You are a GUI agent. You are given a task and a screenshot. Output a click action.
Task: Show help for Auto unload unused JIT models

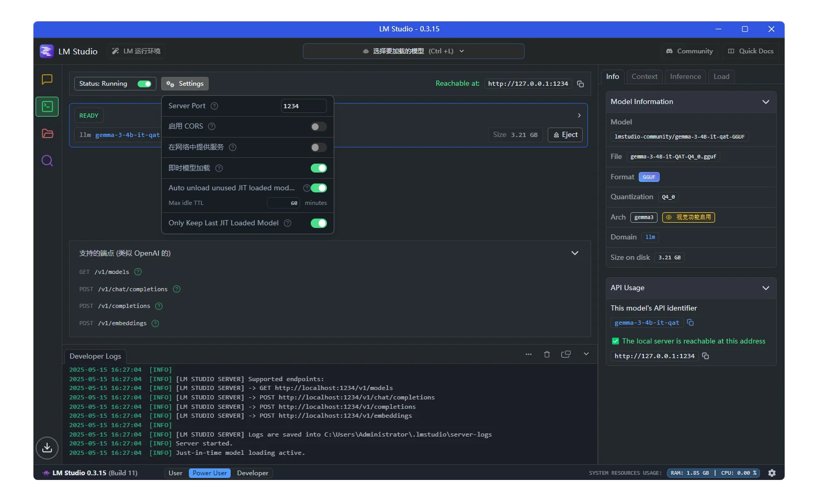click(x=307, y=188)
